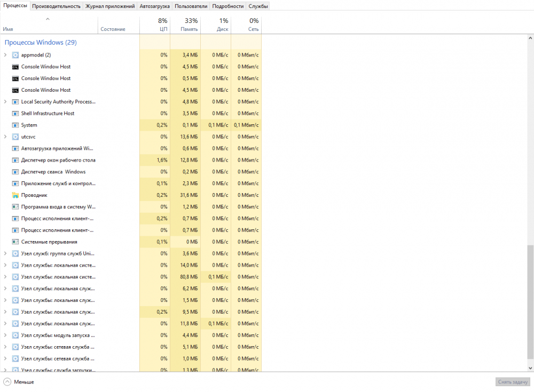The image size is (534, 392).
Task: Click the vertical scrollbar thumb
Action: [x=530, y=302]
